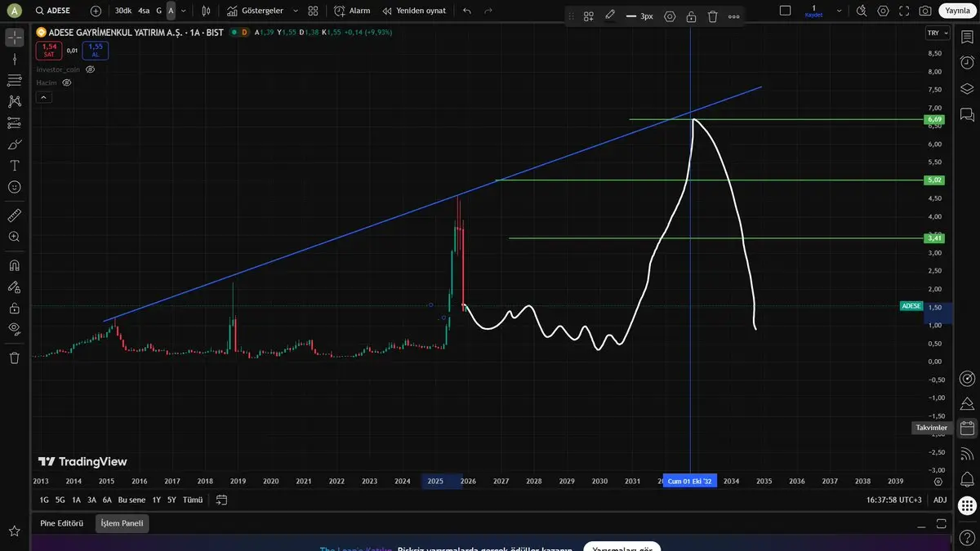Screen dimensions: 980x551
Task: Open more options on floating toolbar
Action: click(733, 16)
